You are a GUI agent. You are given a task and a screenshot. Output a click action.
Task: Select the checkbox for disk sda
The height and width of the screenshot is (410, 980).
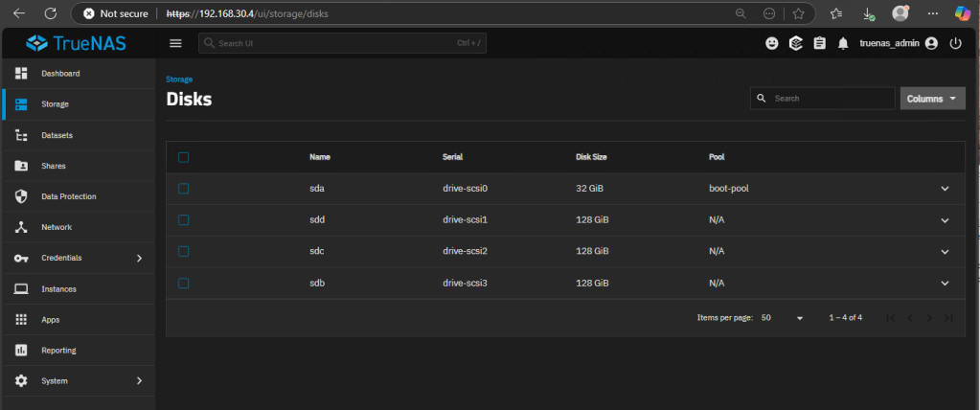pyautogui.click(x=184, y=189)
